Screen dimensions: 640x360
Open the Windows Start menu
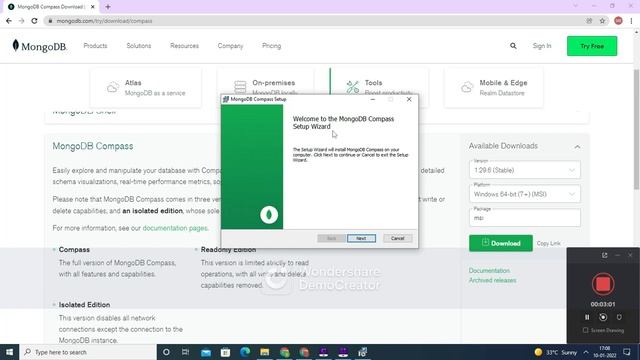(9, 352)
